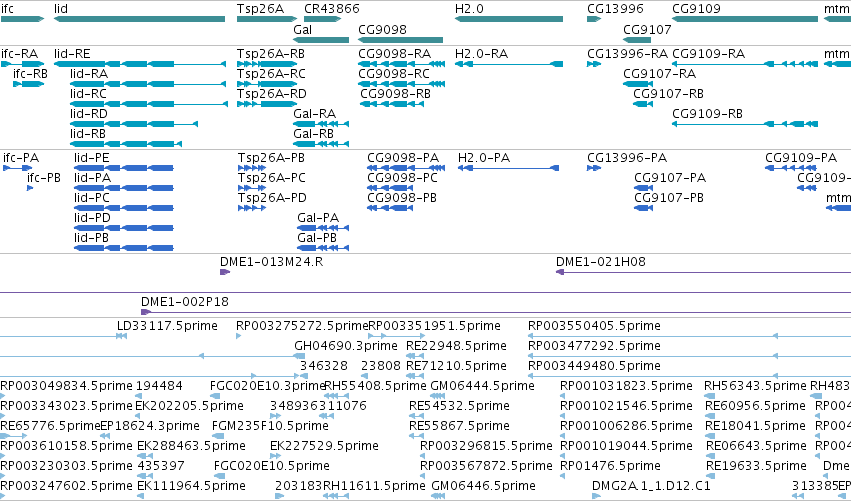
Task: Click the GH04690.3prime EST label
Action: point(346,346)
